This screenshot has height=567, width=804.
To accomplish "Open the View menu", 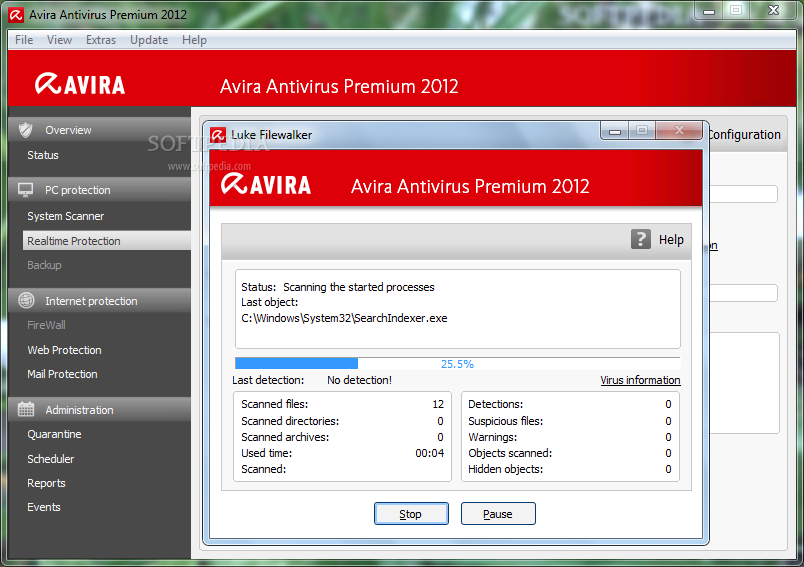I will [59, 40].
